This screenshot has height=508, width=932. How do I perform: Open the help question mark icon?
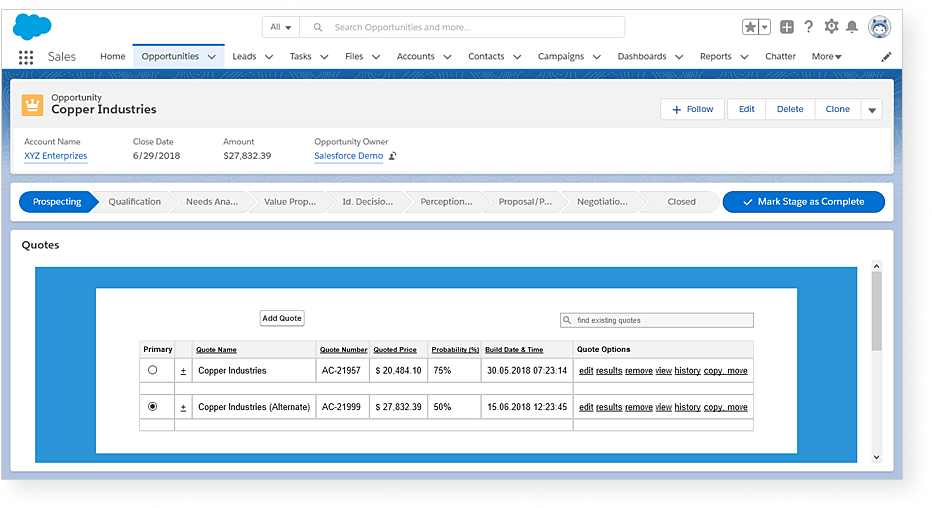click(x=808, y=27)
